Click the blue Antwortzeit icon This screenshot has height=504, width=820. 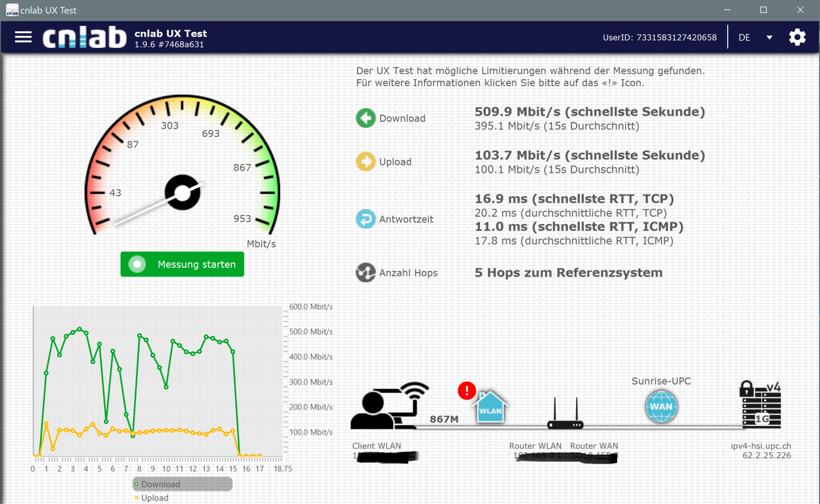[366, 219]
